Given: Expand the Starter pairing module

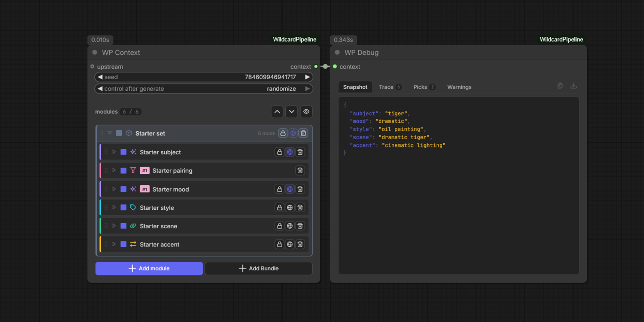Looking at the screenshot, I should coord(114,170).
